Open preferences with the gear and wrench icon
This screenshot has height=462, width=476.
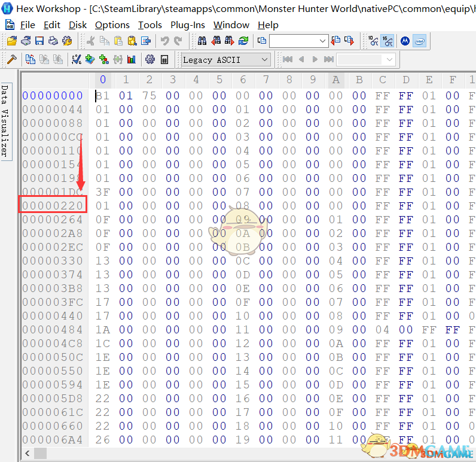[x=67, y=41]
